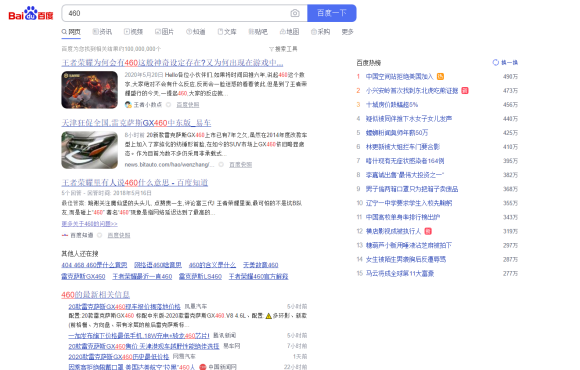Click the red badge beside hot item 2
580x370 pixels.
465,91
